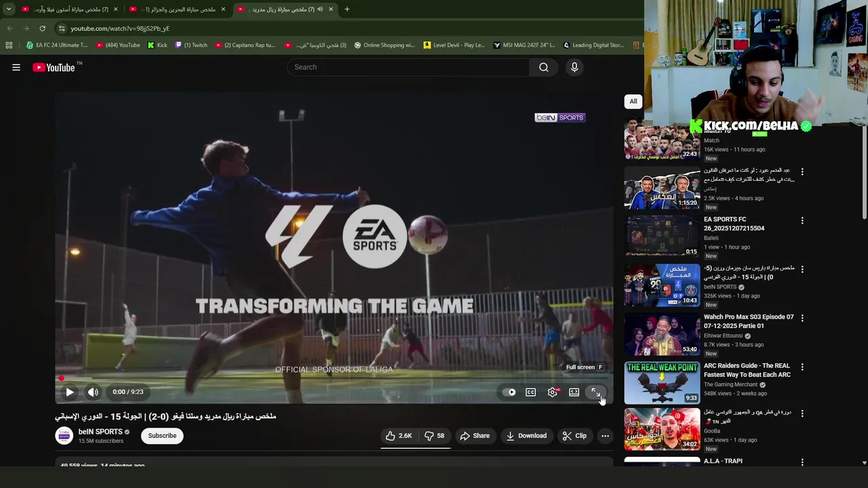
Task: Enter full screen mode
Action: 595,392
